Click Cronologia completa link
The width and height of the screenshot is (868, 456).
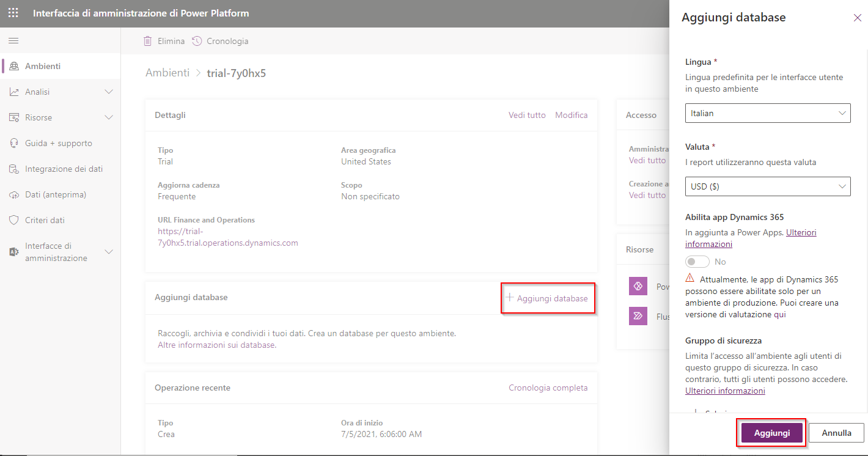coord(548,388)
